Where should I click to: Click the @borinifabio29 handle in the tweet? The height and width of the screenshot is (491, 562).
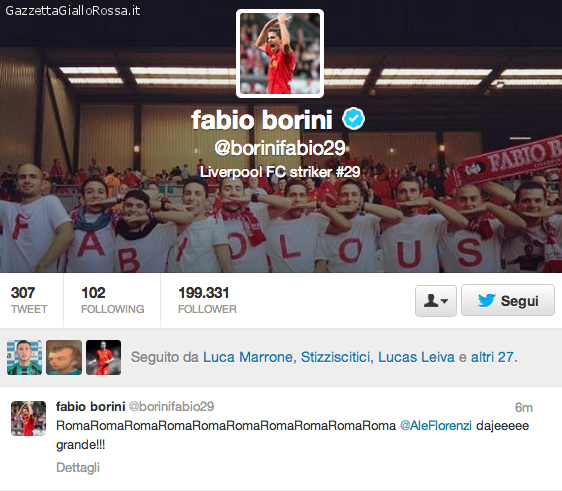pyautogui.click(x=171, y=406)
